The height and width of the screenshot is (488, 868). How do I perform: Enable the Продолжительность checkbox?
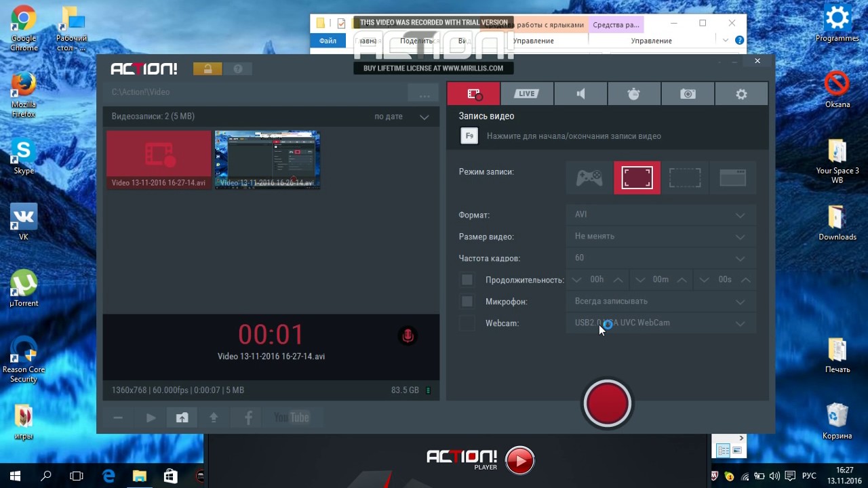(x=467, y=280)
